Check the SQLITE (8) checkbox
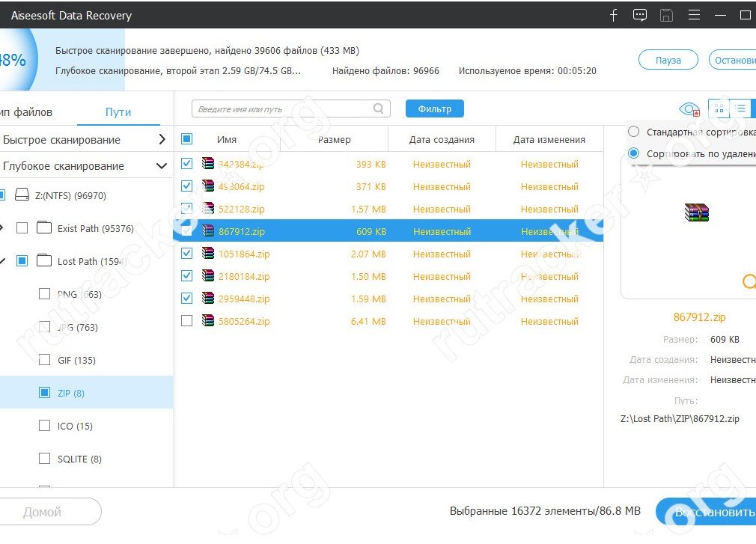 click(x=44, y=458)
